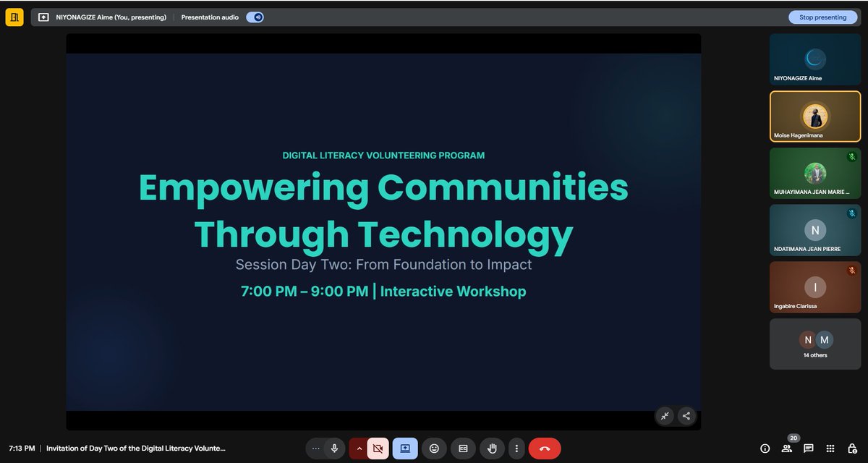Click muted mic icon on MUHAYIMANA tile
This screenshot has height=463, width=868.
[852, 156]
